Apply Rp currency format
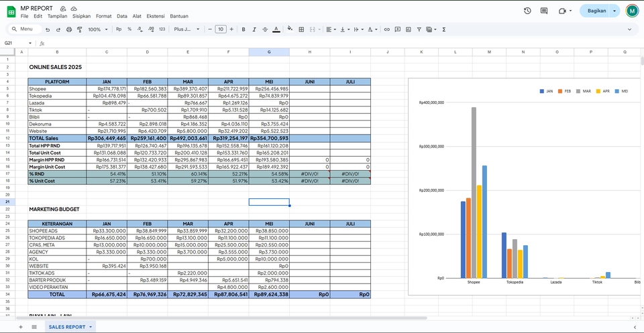The width and height of the screenshot is (644, 333). pos(119,29)
